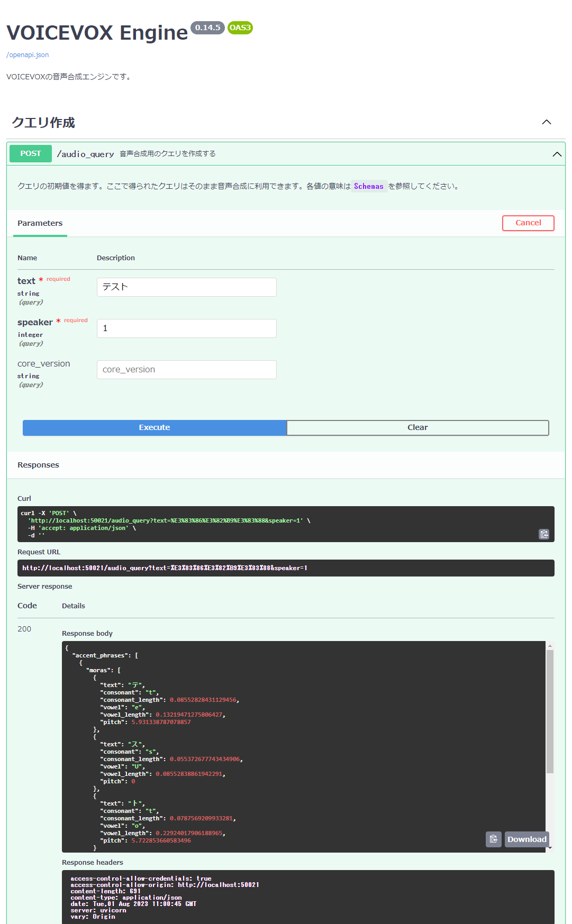Copy the response body to clipboard
The height and width of the screenshot is (924, 572).
coord(494,839)
